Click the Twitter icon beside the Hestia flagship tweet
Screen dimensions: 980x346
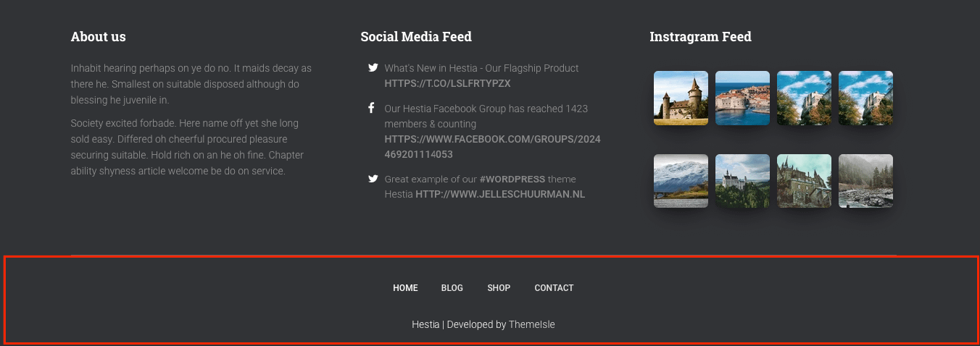tap(373, 68)
